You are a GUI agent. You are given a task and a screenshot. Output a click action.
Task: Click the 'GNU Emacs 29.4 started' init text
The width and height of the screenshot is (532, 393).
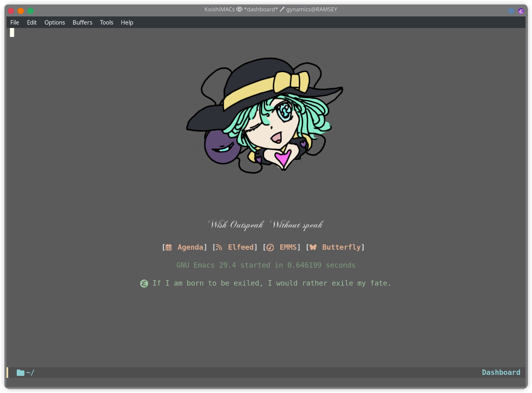pyautogui.click(x=266, y=265)
